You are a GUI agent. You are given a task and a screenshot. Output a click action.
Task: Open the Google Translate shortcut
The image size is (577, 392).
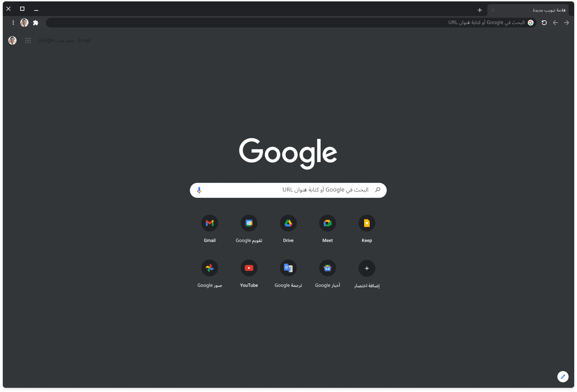pyautogui.click(x=288, y=268)
